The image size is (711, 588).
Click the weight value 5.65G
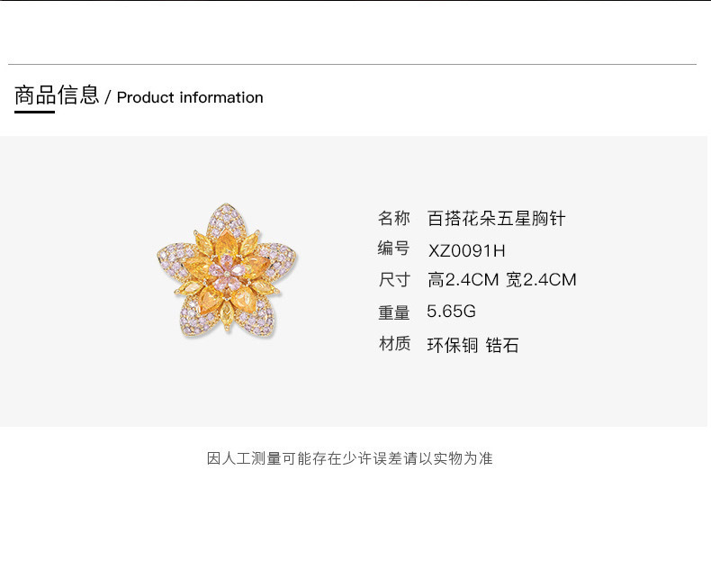451,312
